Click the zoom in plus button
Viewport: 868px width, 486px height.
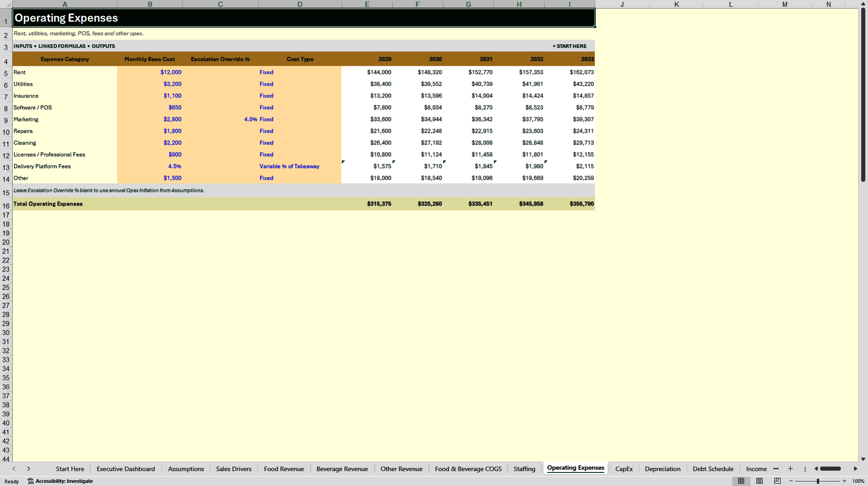(x=844, y=481)
